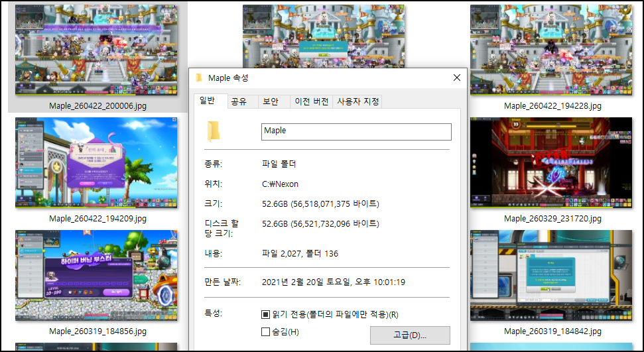Image resolution: width=644 pixels, height=352 pixels.
Task: Click the Maple 속성 title text
Action: coord(228,78)
